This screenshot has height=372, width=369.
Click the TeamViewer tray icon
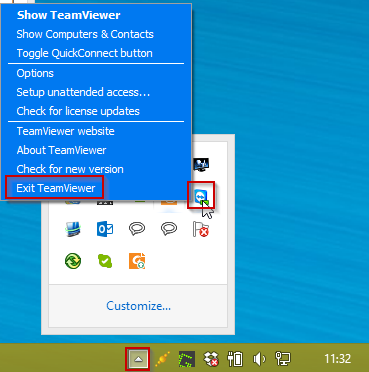[201, 198]
